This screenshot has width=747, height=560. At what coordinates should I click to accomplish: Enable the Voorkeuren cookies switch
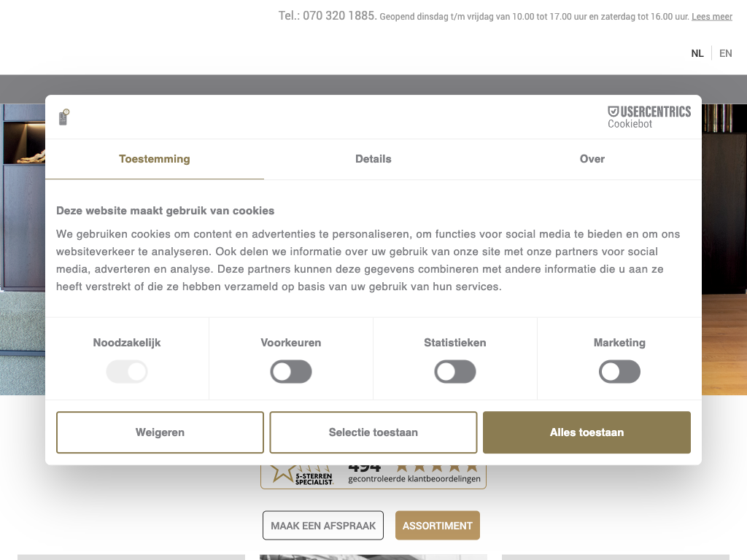click(291, 372)
